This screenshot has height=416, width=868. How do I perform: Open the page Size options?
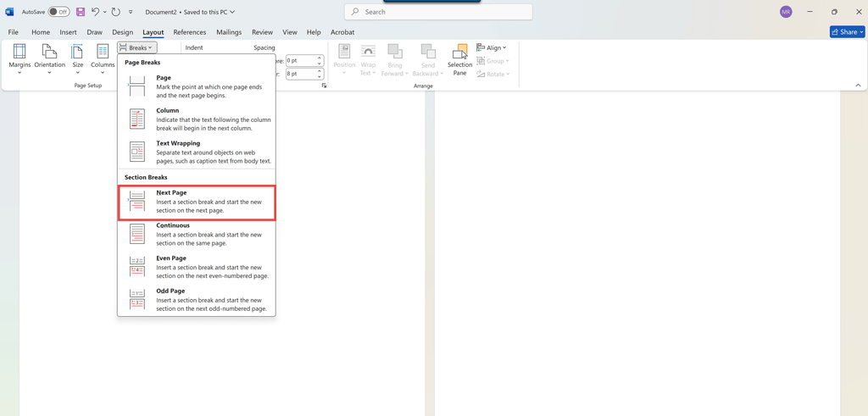click(x=77, y=59)
